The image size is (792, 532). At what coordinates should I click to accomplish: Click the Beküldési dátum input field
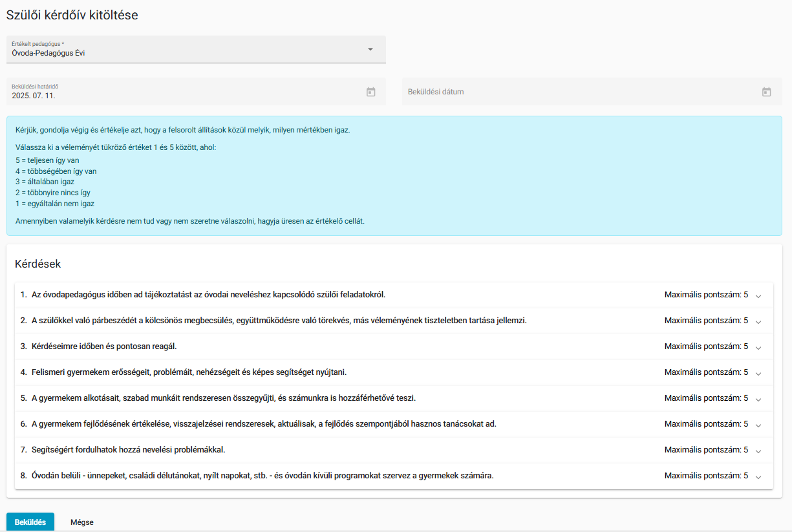[x=592, y=92]
